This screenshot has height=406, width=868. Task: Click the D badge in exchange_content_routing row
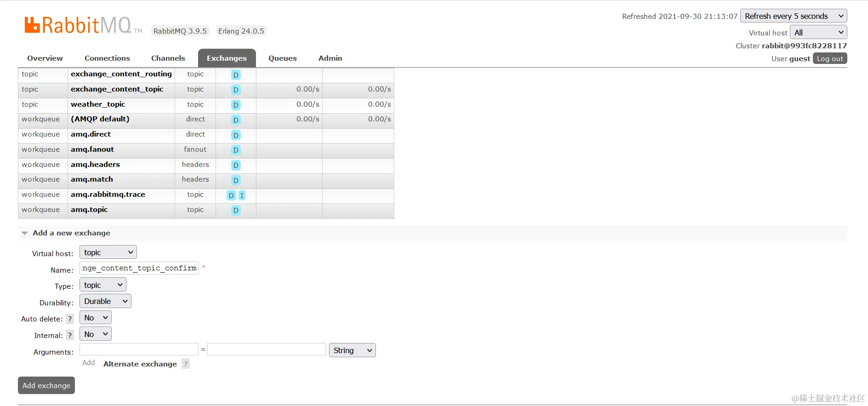(236, 75)
